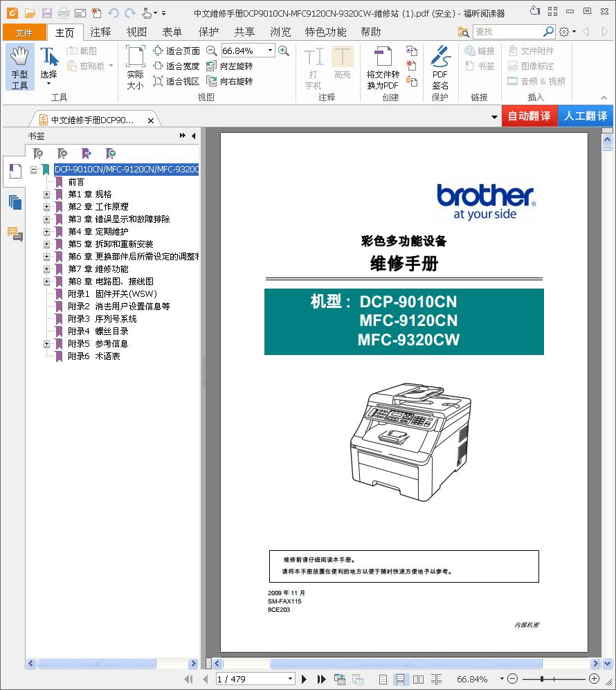Open the 前言 bookmark
The height and width of the screenshot is (690, 616).
(76, 182)
